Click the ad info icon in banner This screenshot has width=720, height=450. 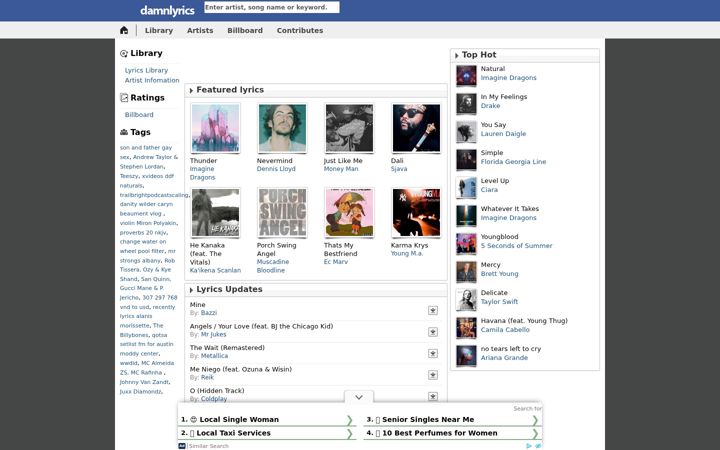click(x=529, y=446)
